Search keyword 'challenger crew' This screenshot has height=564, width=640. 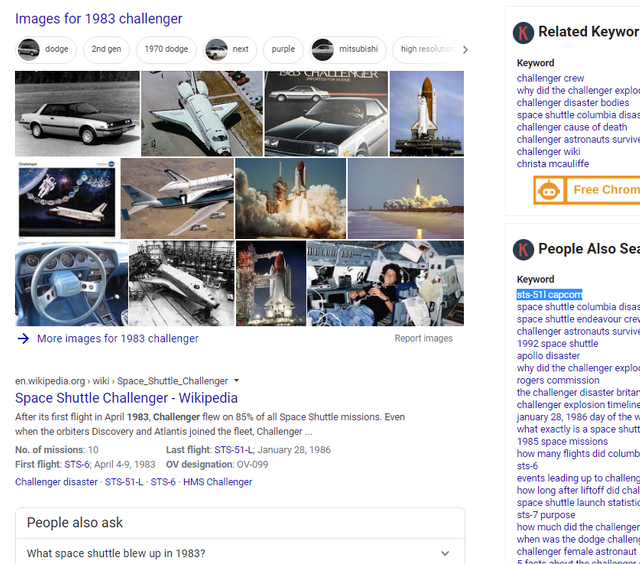point(550,78)
